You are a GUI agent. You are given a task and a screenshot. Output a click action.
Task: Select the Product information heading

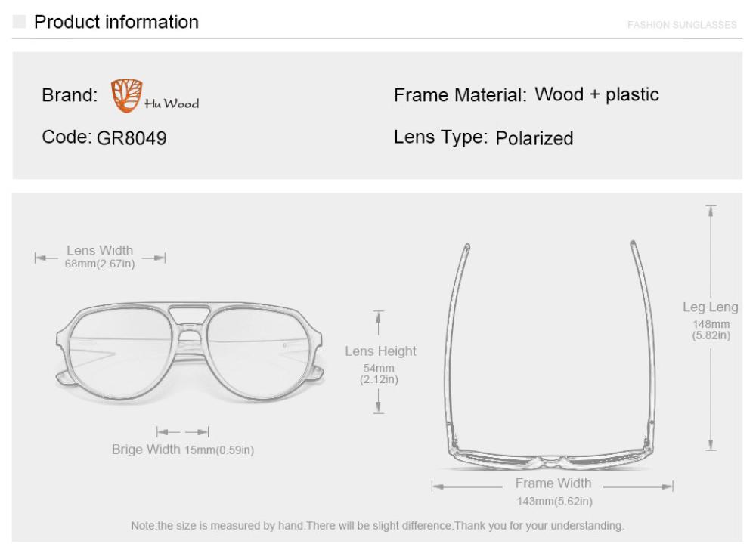coord(116,22)
